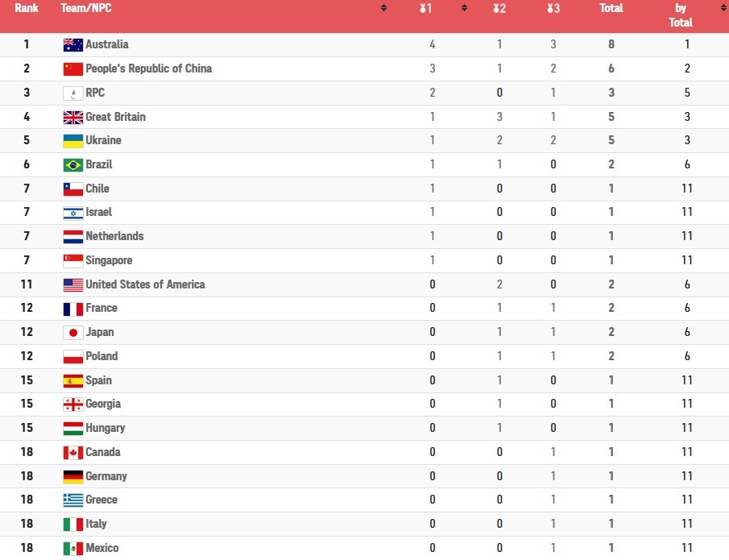Viewport: 729px width, 560px height.
Task: Sort by gold medals using arrows
Action: coord(464,8)
